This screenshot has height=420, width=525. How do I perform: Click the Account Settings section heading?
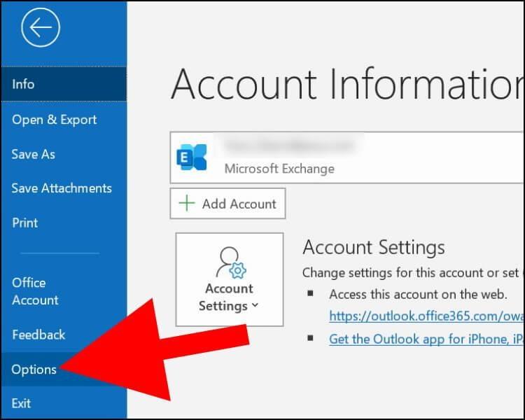tap(374, 248)
